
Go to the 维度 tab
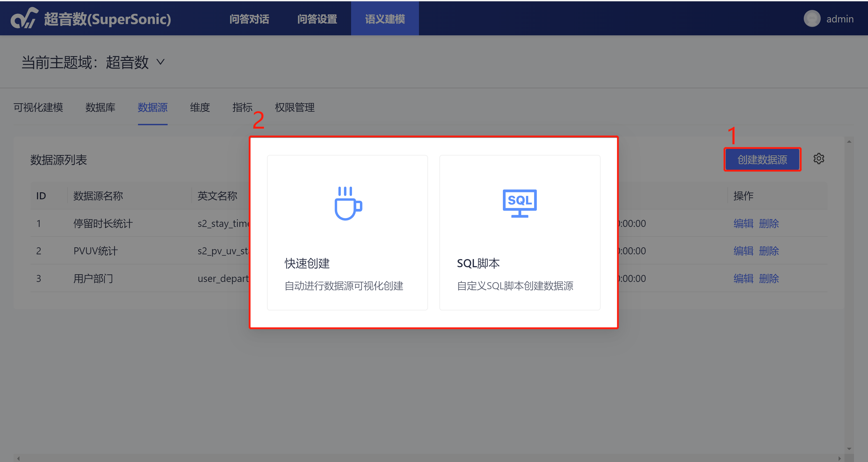click(200, 108)
